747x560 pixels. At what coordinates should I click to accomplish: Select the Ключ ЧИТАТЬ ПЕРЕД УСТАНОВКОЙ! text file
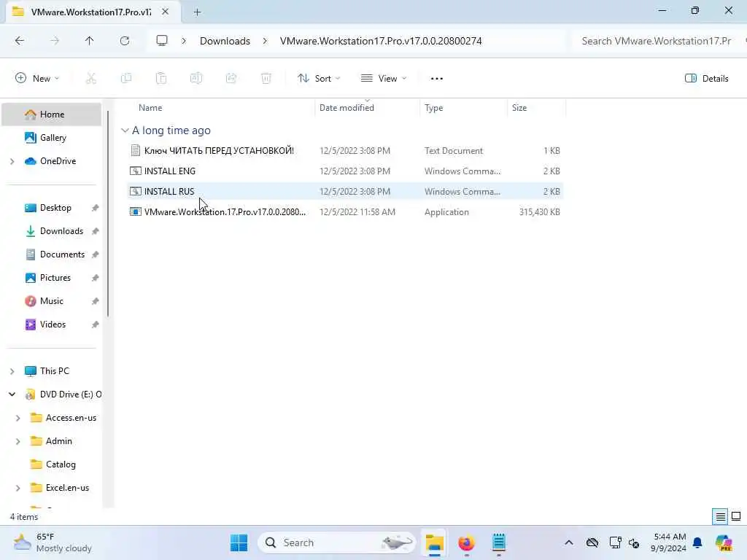[345, 151]
